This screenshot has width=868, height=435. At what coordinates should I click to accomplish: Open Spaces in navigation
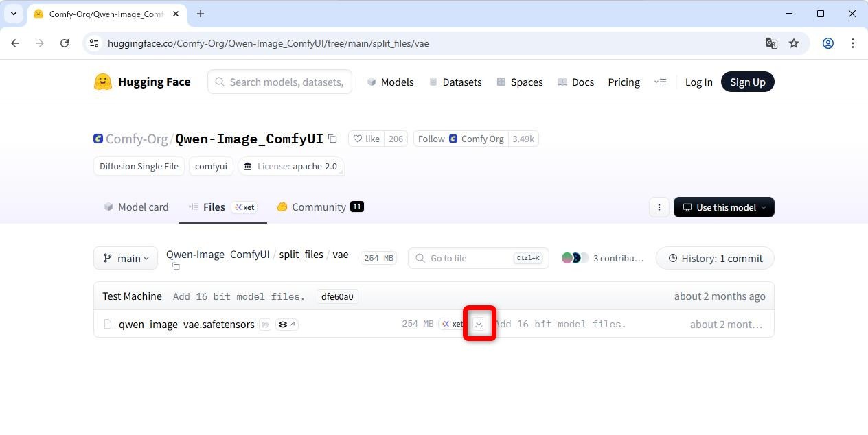click(520, 82)
